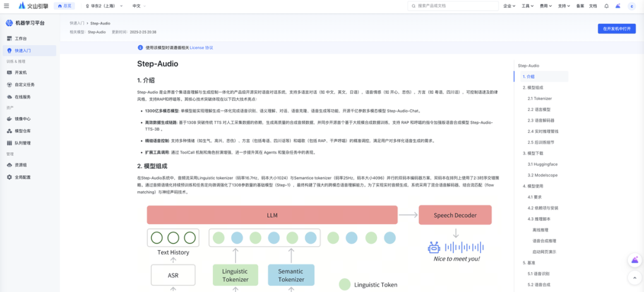Click the 快速入门 lightbulb icon
This screenshot has width=644, height=292.
(10, 51)
